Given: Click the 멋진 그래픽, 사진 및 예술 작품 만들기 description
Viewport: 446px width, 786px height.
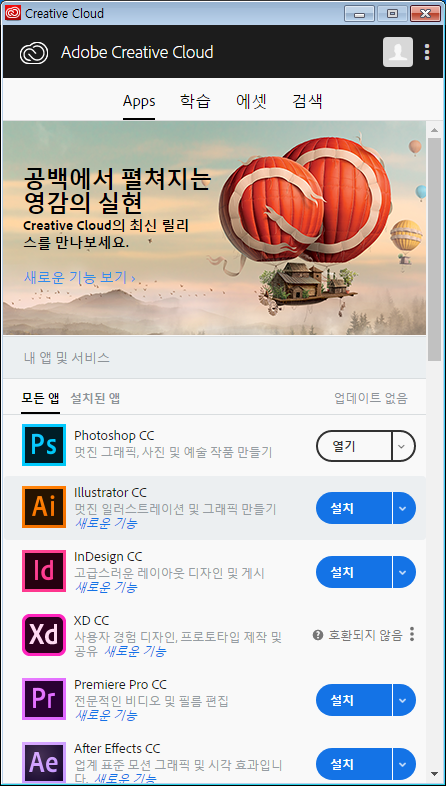Looking at the screenshot, I should pyautogui.click(x=173, y=452).
